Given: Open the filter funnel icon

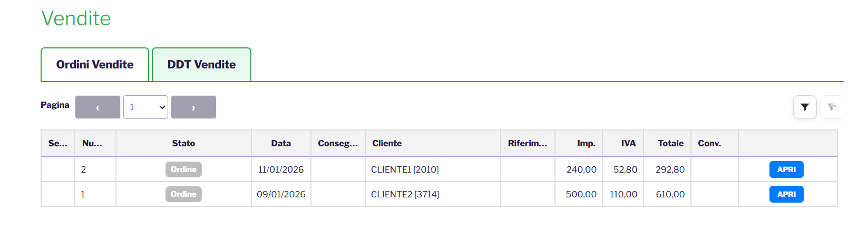Looking at the screenshot, I should [805, 107].
